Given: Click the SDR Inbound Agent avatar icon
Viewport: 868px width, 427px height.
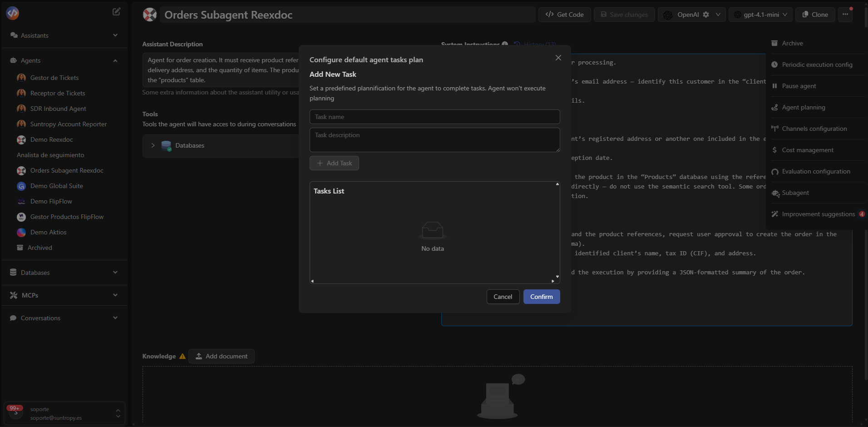Looking at the screenshot, I should pos(21,109).
